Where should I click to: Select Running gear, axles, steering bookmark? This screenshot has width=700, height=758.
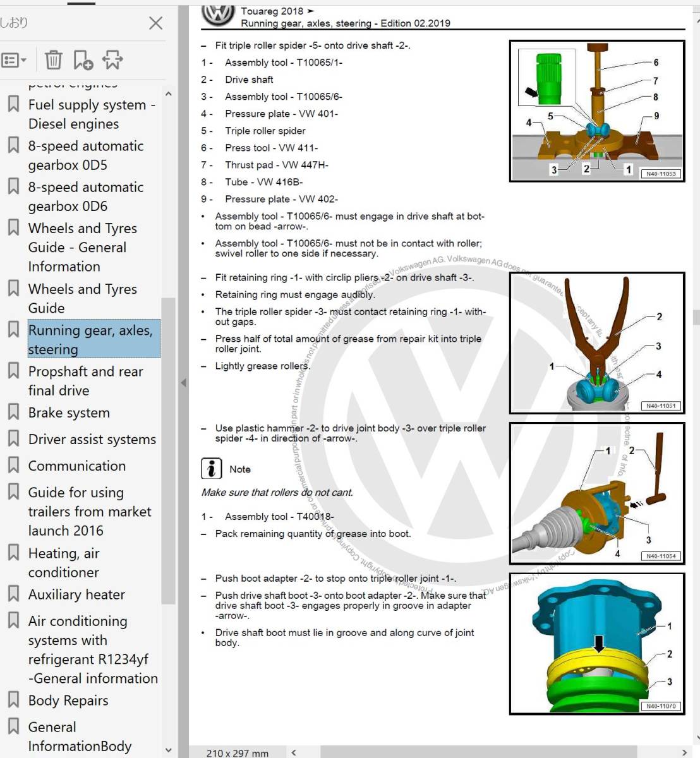[94, 339]
